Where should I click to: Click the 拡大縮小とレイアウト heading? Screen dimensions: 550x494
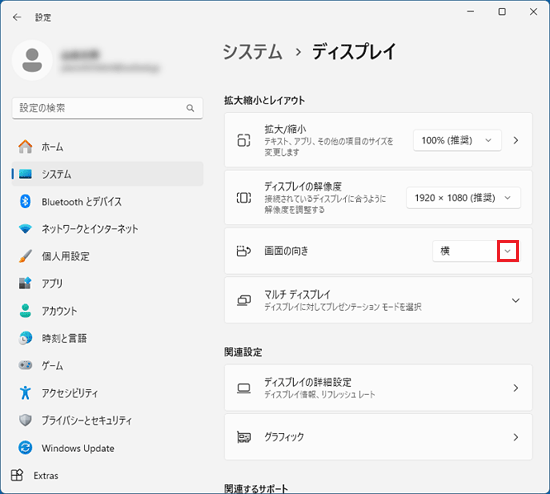coord(264,100)
